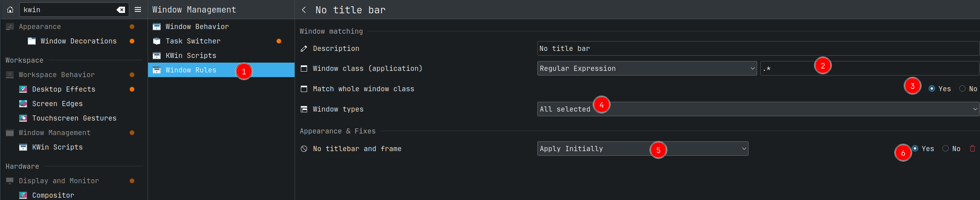
Task: Click the Window Behavior icon
Action: click(157, 27)
